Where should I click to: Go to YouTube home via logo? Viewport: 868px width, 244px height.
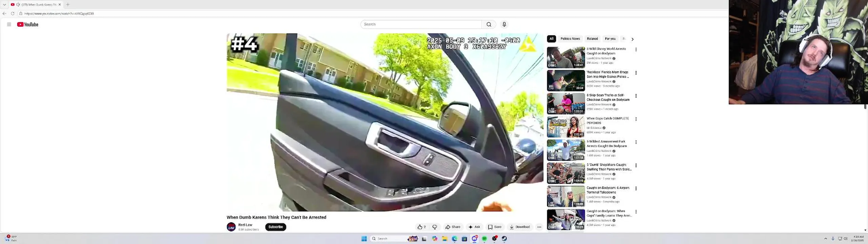28,24
